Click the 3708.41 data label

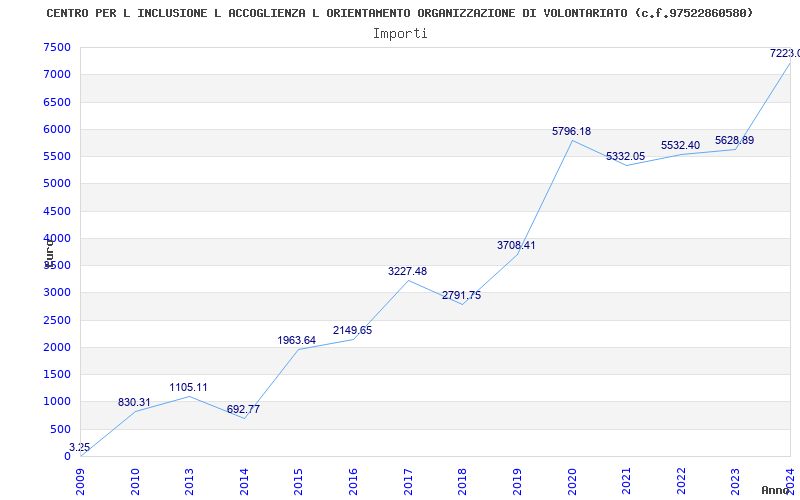pyautogui.click(x=516, y=245)
